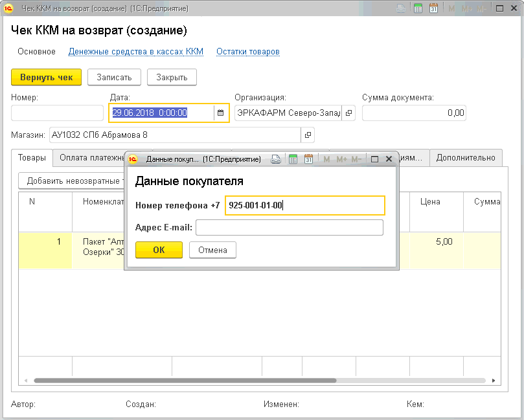Click Отмена to cancel the dialog

(212, 250)
